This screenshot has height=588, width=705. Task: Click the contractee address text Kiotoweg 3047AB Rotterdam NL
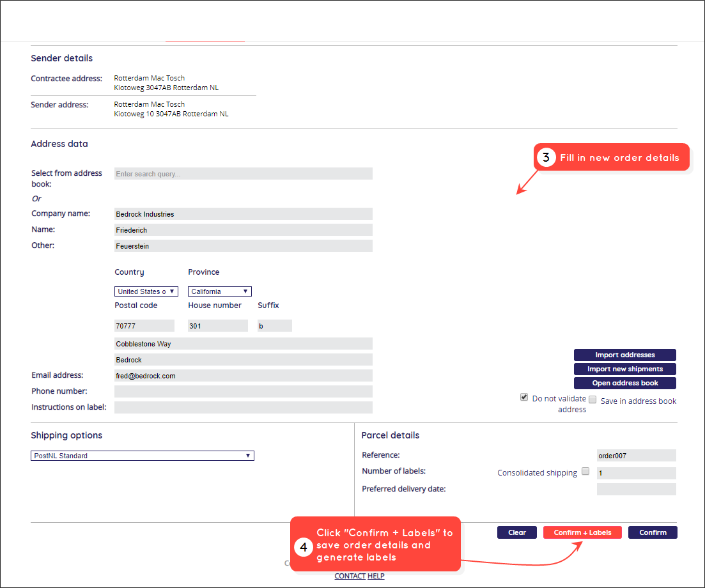(x=166, y=88)
